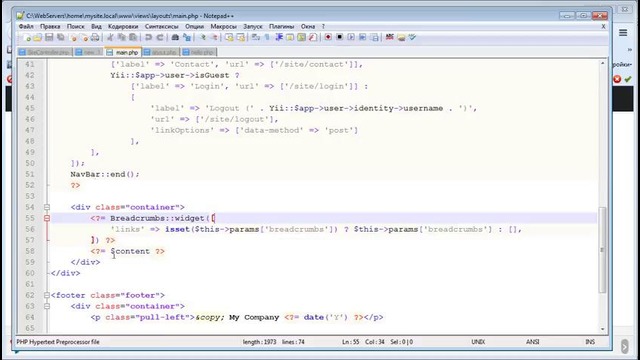
Task: Click the vertical scrollbar up arrow
Action: (x=602, y=63)
